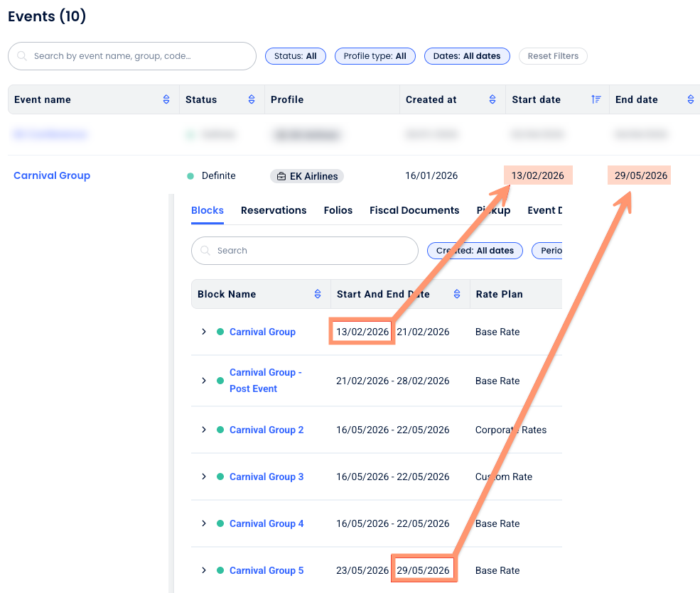700x593 pixels.
Task: Open the Status: All filter
Action: pyautogui.click(x=295, y=56)
